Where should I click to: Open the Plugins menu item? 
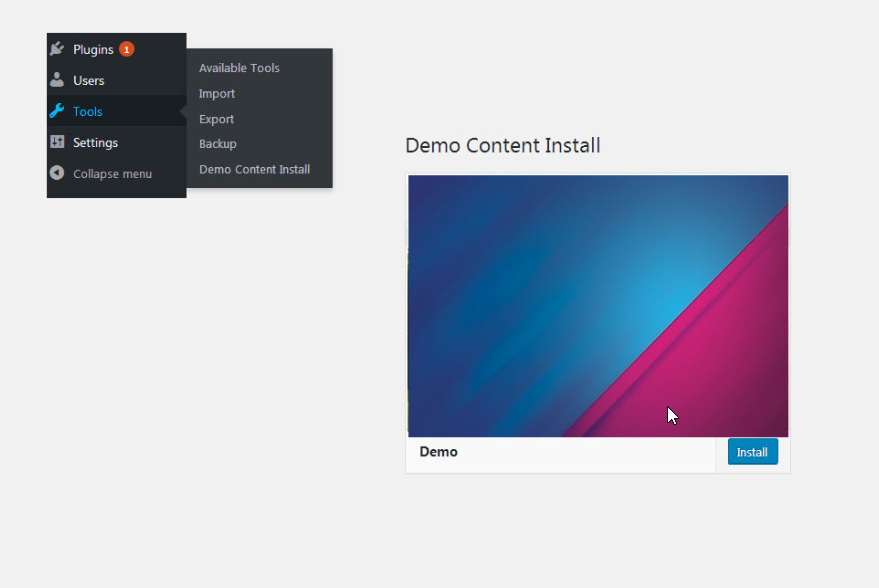tap(117, 49)
